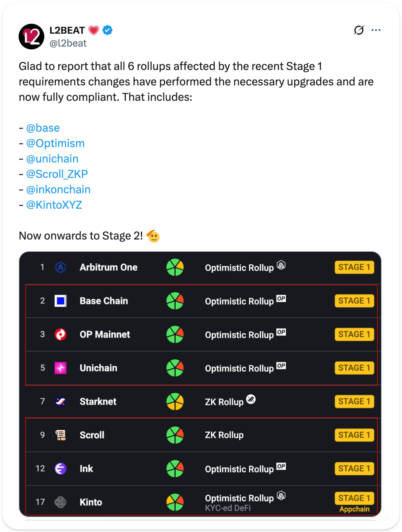Click the Starknet logo icon

[x=61, y=401]
